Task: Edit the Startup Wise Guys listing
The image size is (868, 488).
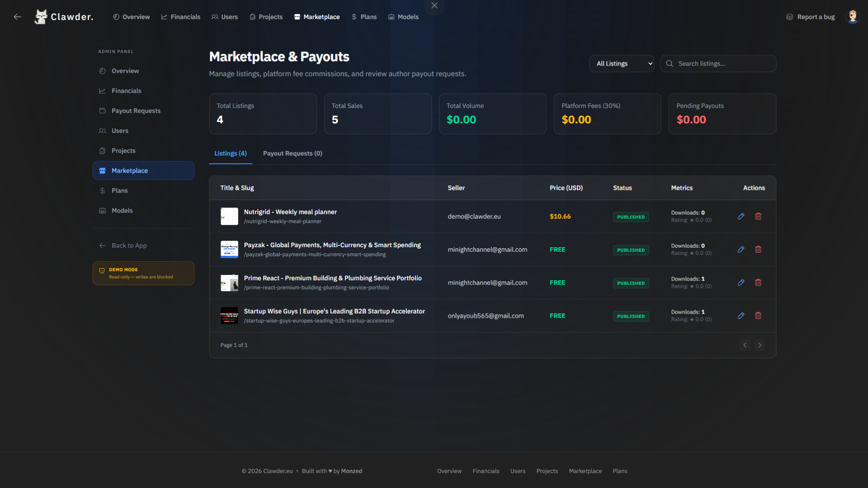Action: pos(741,316)
